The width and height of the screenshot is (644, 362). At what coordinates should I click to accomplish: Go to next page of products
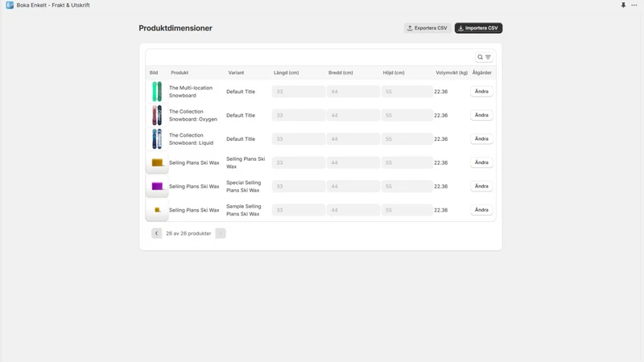221,233
